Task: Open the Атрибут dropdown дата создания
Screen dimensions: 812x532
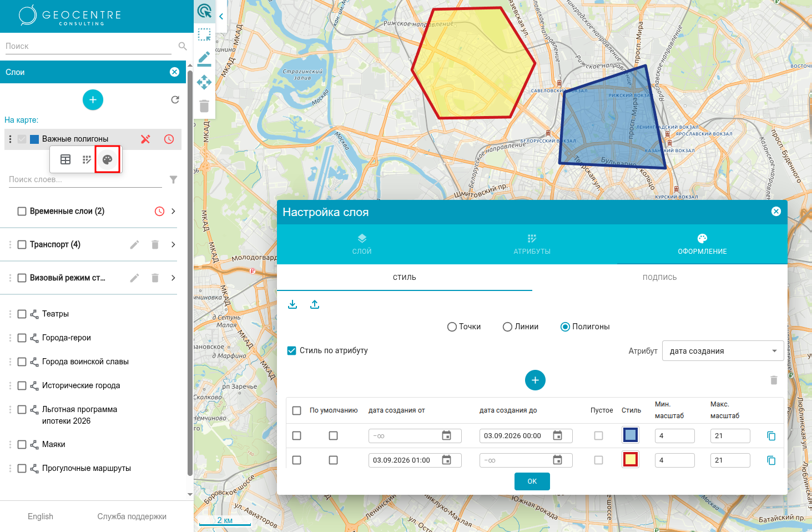Action: (723, 351)
